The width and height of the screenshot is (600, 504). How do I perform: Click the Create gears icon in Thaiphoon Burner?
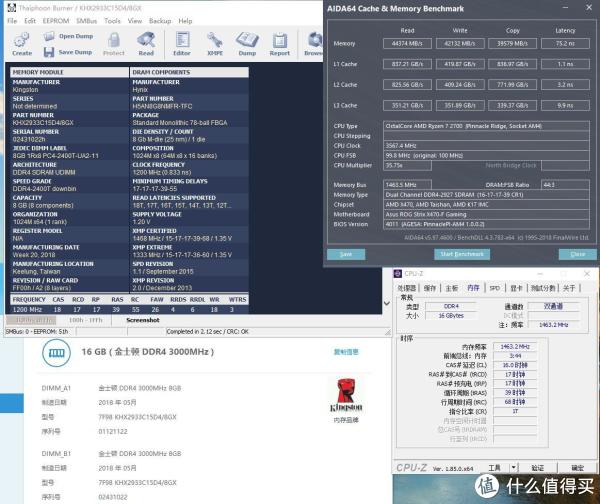[21, 39]
